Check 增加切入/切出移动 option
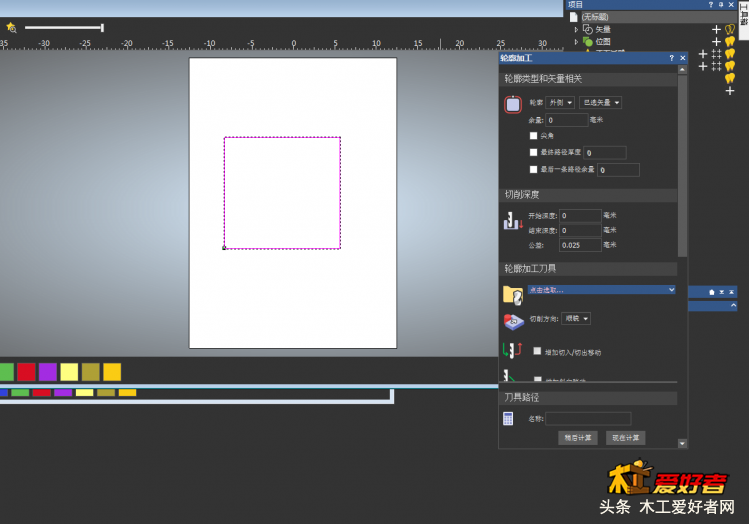 (537, 351)
